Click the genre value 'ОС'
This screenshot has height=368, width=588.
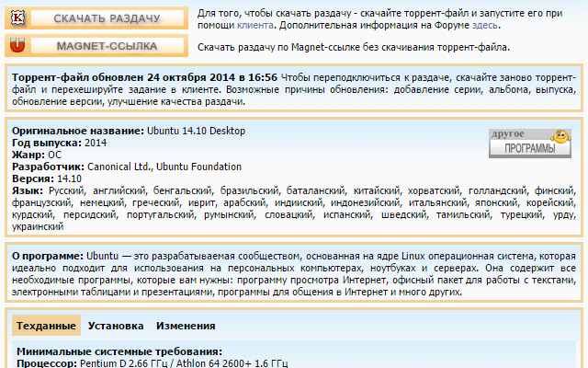54,155
